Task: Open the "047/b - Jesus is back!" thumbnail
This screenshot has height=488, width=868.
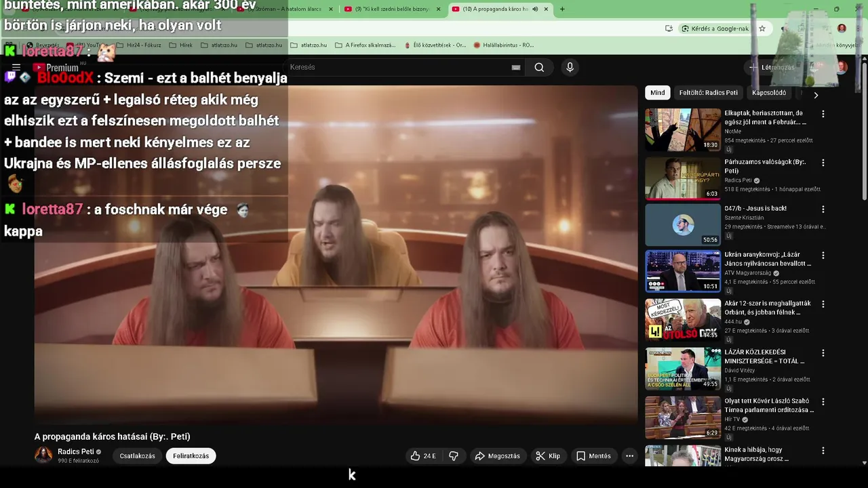Action: coord(682,224)
